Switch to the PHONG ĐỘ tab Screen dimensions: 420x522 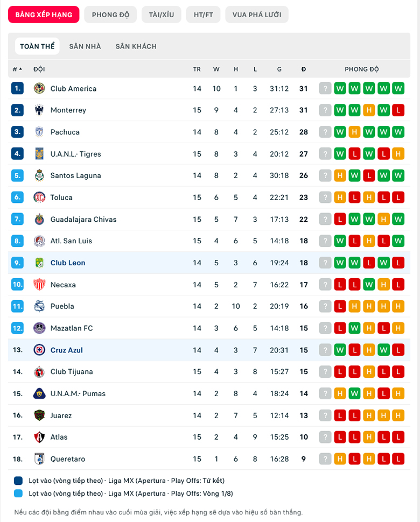pyautogui.click(x=110, y=15)
